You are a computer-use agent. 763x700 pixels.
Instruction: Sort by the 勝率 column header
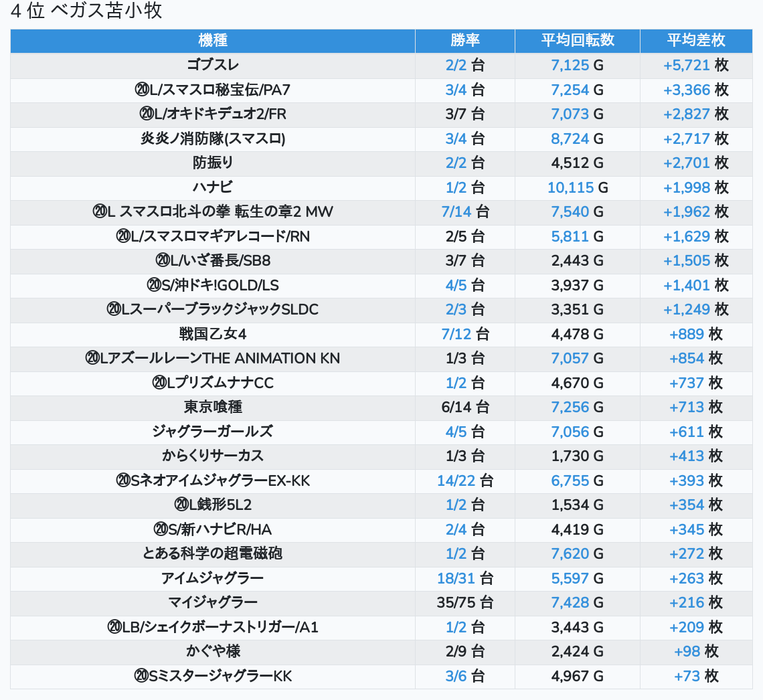(x=465, y=41)
